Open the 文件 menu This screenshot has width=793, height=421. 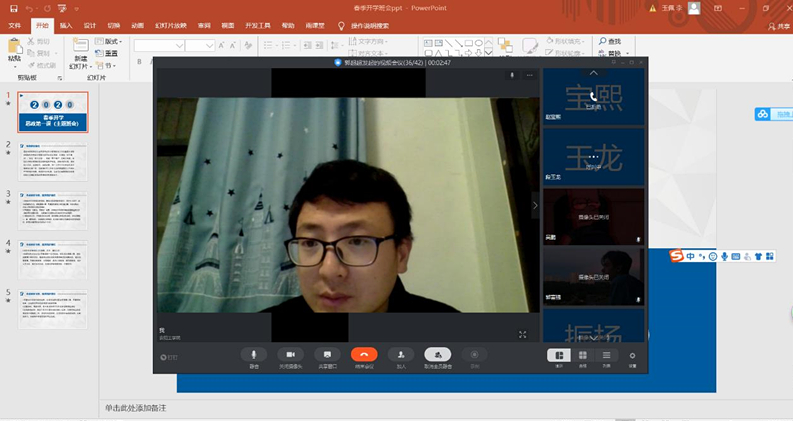tap(15, 25)
